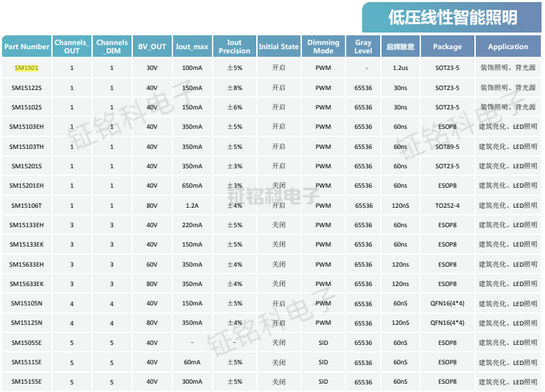Select the 60mA value for SM15115E

tap(192, 362)
